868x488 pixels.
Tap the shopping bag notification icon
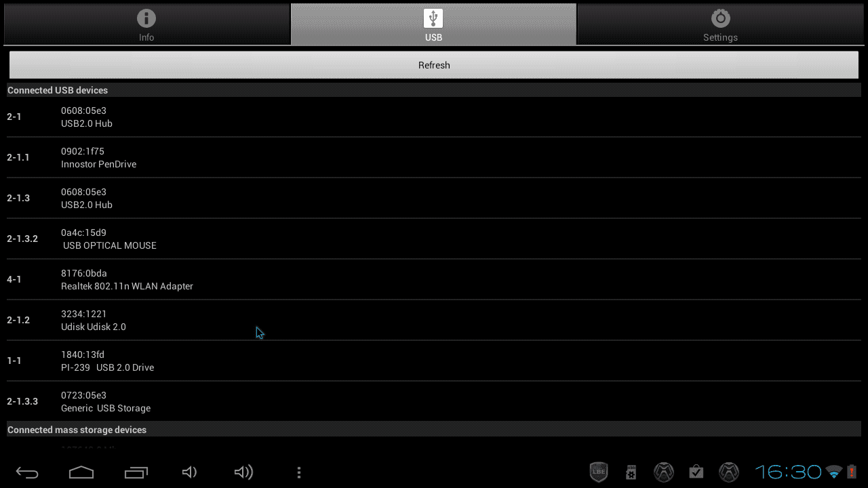click(696, 472)
